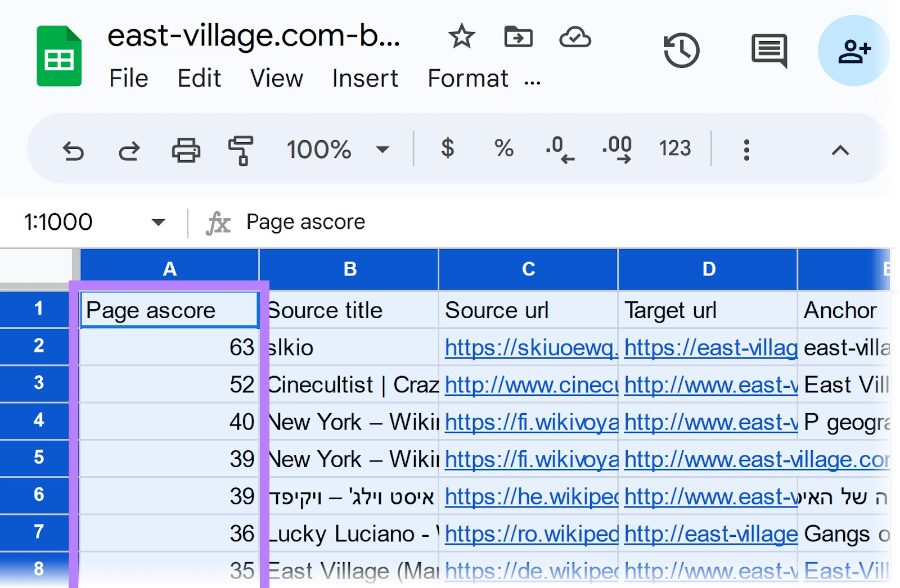This screenshot has height=588, width=900.
Task: Open the Format menu
Action: click(467, 78)
